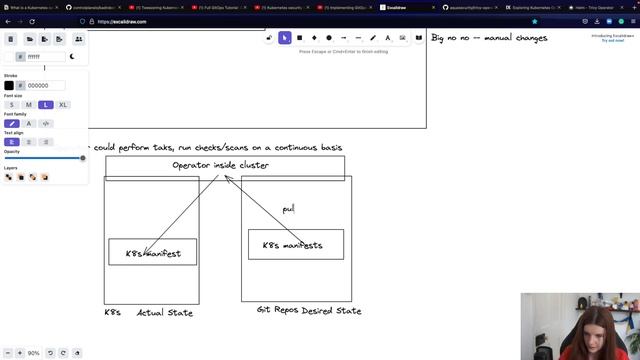Open the library book icon
This screenshot has height=360, width=640.
pyautogui.click(x=419, y=38)
